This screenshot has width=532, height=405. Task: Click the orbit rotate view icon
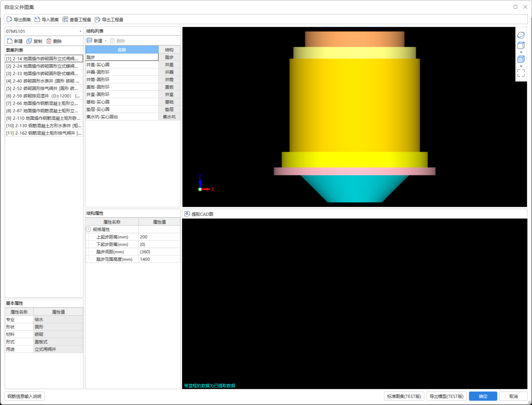(x=521, y=35)
